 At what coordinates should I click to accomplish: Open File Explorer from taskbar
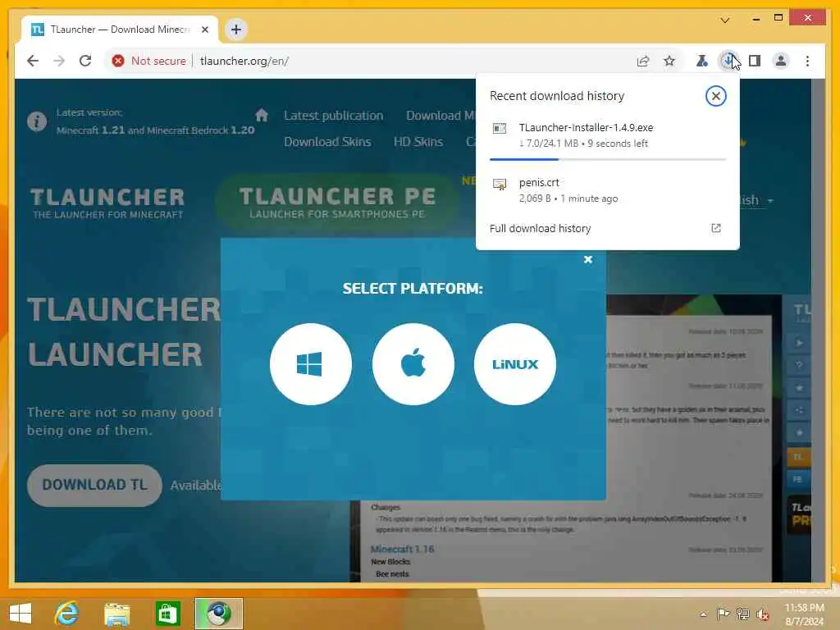(x=116, y=614)
